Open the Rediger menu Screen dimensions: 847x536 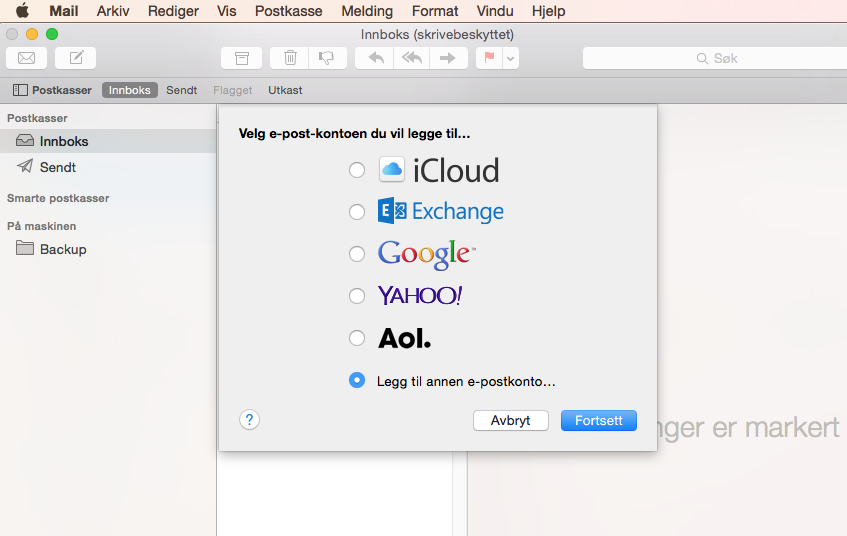coord(173,11)
